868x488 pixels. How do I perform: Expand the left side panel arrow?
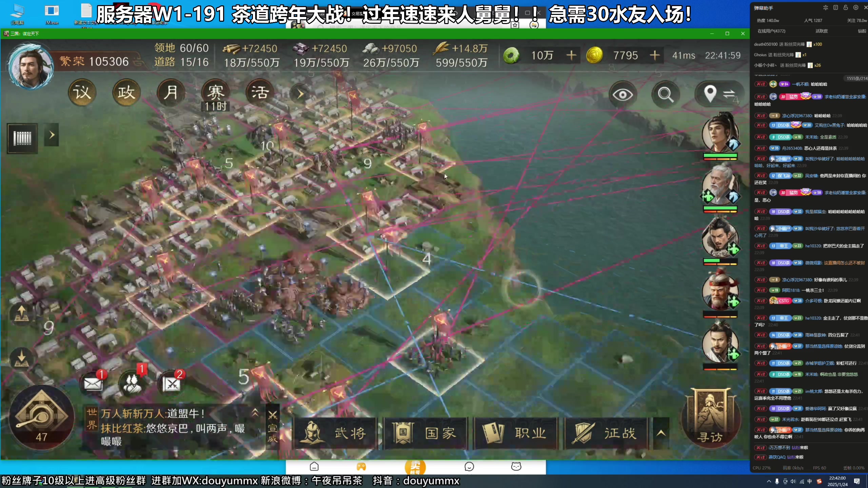pos(52,135)
